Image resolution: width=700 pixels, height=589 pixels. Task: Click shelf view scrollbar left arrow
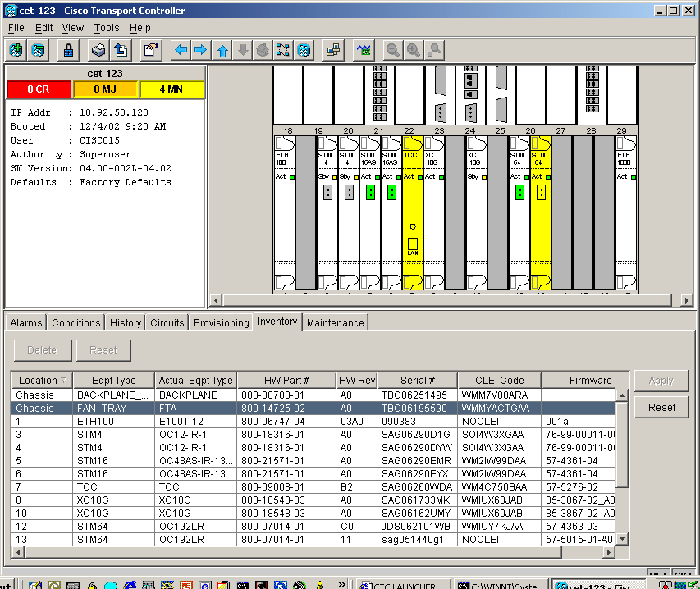click(216, 301)
